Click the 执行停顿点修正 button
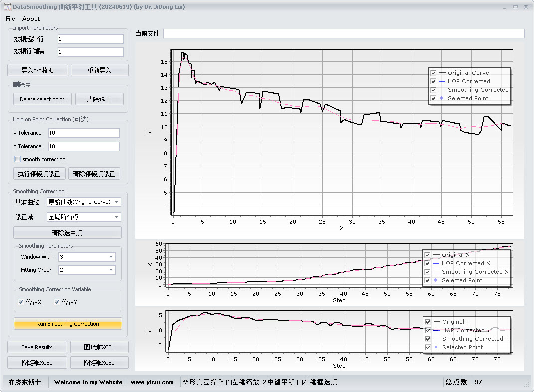 coord(39,174)
